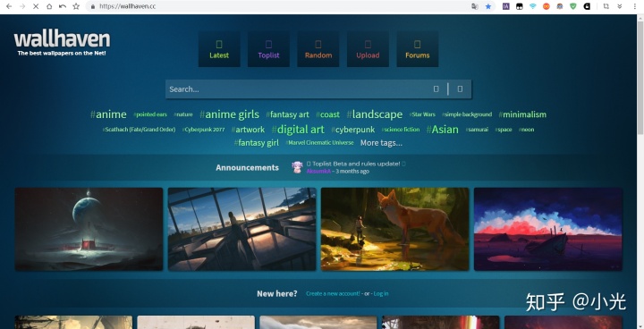The height and width of the screenshot is (329, 644).
Task: Select the #neon tag
Action: pyautogui.click(x=526, y=130)
